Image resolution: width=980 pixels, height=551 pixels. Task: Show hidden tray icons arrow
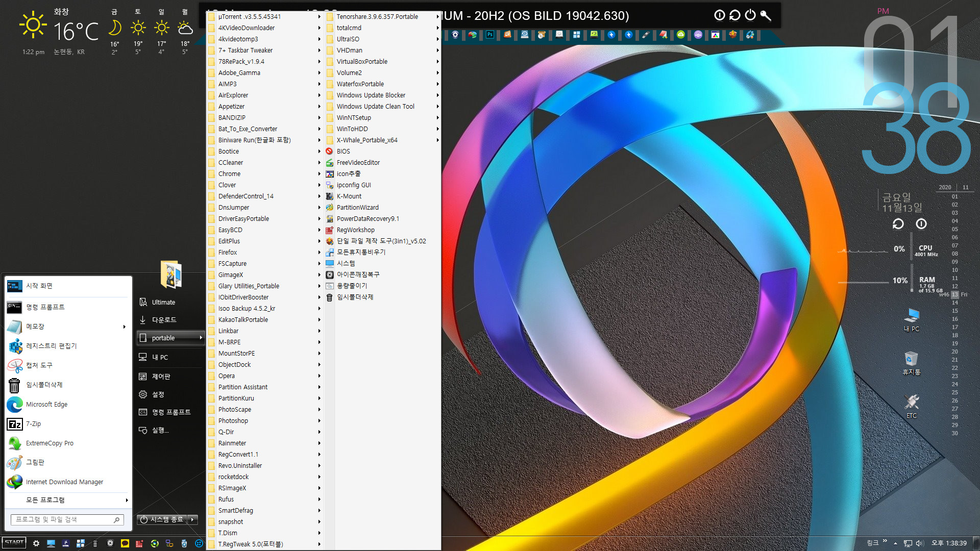pos(895,543)
